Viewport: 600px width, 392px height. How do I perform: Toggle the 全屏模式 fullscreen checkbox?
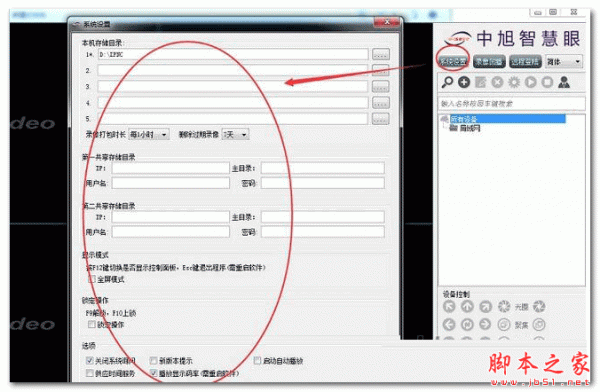pyautogui.click(x=91, y=279)
